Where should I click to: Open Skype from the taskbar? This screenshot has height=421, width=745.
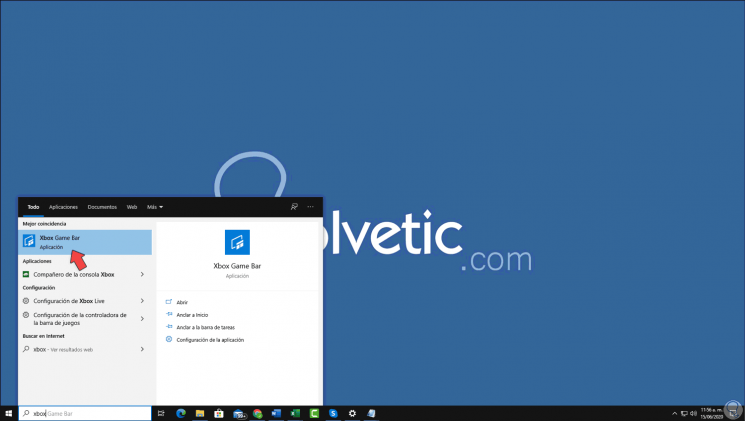pos(333,413)
